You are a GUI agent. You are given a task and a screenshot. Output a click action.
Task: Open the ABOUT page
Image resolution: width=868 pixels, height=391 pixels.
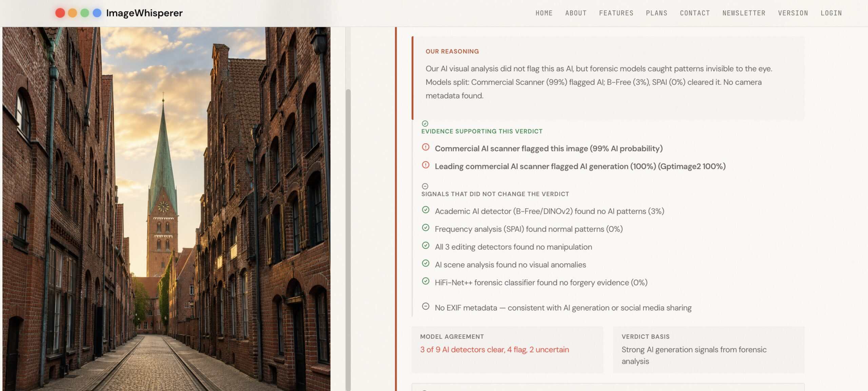click(576, 13)
